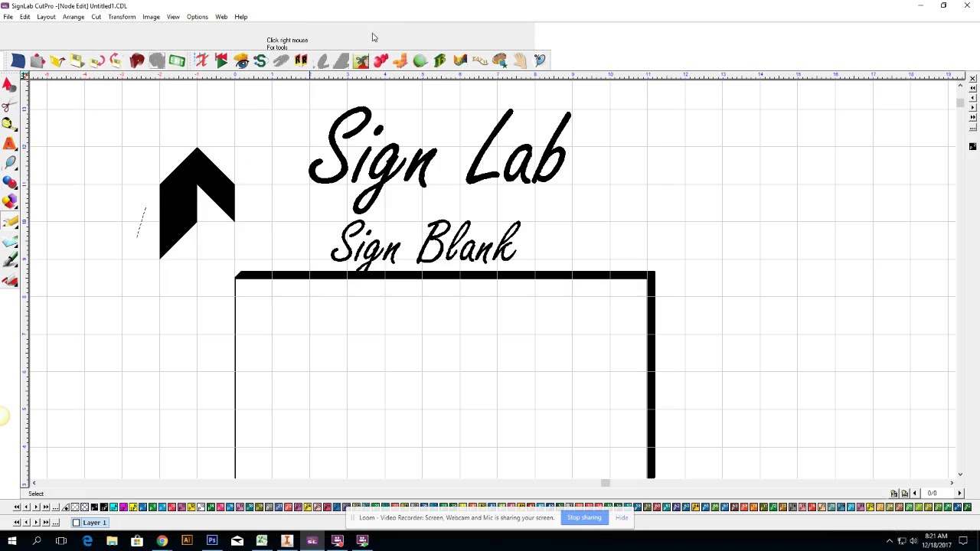Go to last layer tab arrow
Screen dimensions: 980x551
45,523
